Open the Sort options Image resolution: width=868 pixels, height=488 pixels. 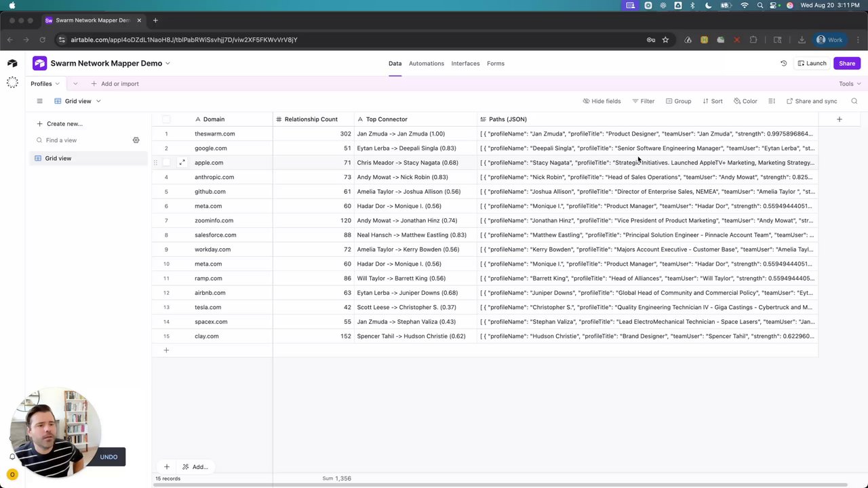(x=712, y=101)
